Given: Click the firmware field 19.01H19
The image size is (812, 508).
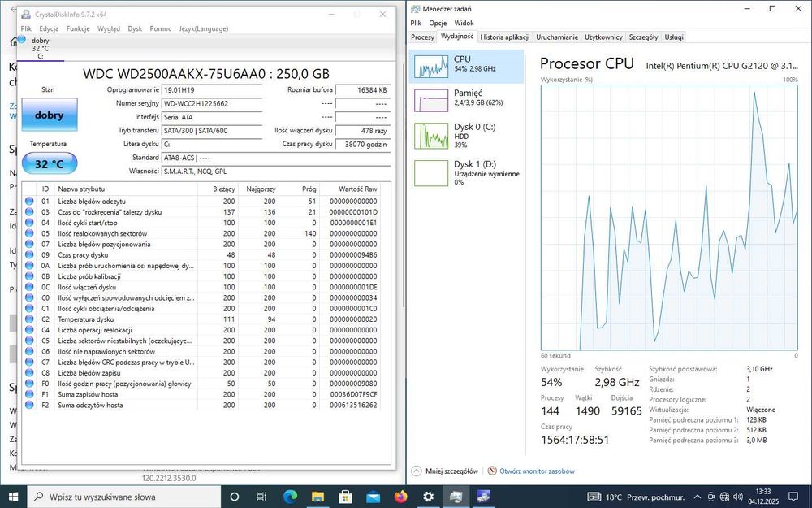Looking at the screenshot, I should (212, 90).
